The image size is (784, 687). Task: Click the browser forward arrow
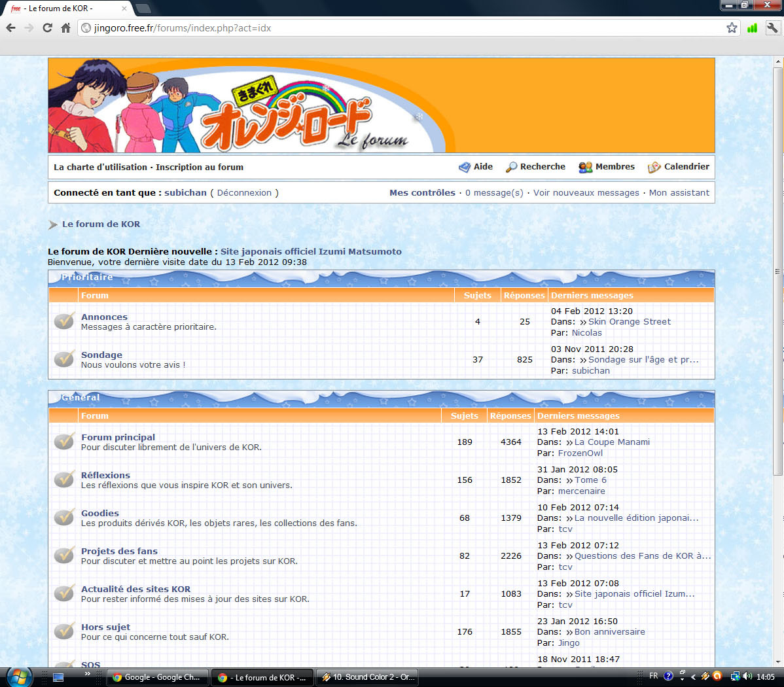29,28
